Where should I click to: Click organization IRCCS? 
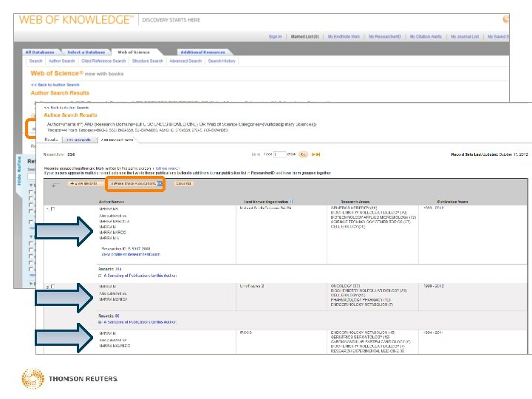(245, 332)
